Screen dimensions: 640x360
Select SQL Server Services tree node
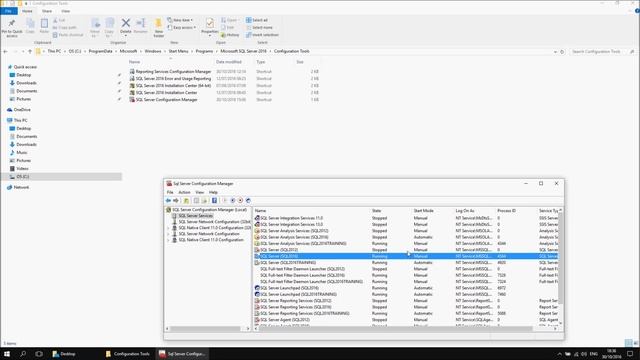(196, 216)
